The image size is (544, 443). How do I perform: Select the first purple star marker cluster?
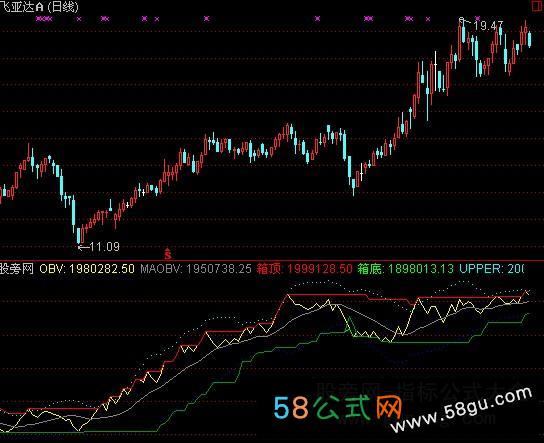pyautogui.click(x=44, y=19)
